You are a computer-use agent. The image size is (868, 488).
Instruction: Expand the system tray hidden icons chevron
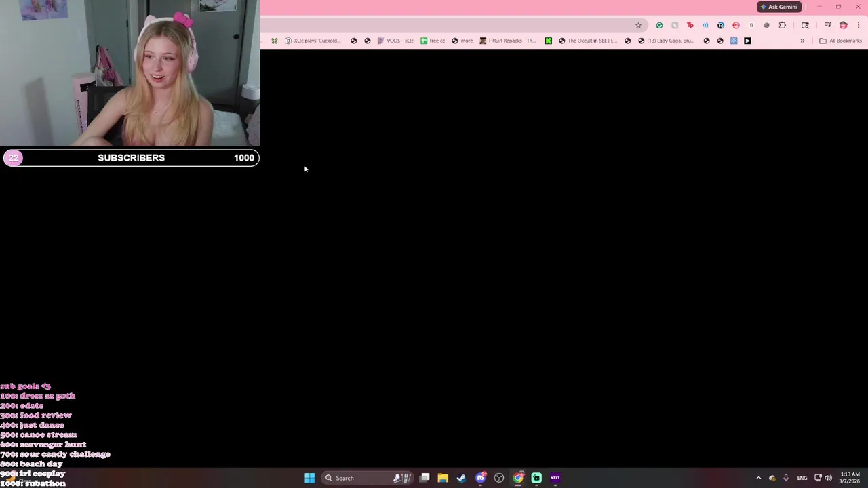(x=758, y=478)
